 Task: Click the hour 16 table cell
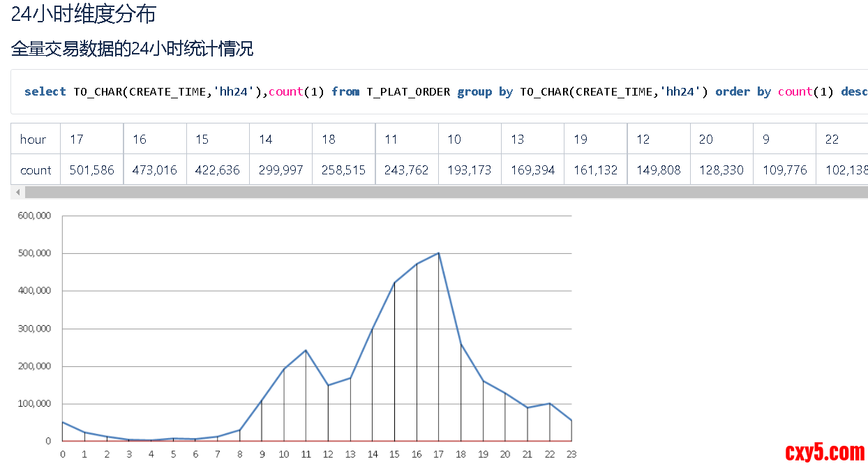[x=154, y=140]
